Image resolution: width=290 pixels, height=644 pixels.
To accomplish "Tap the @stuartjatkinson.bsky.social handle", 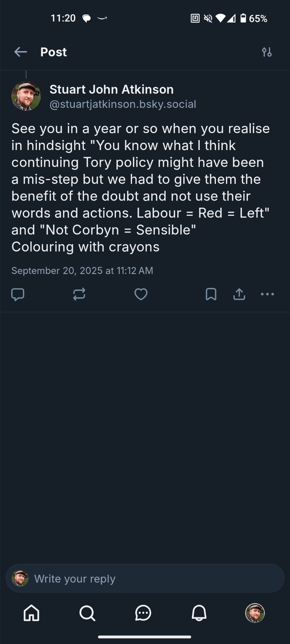I will (x=123, y=104).
